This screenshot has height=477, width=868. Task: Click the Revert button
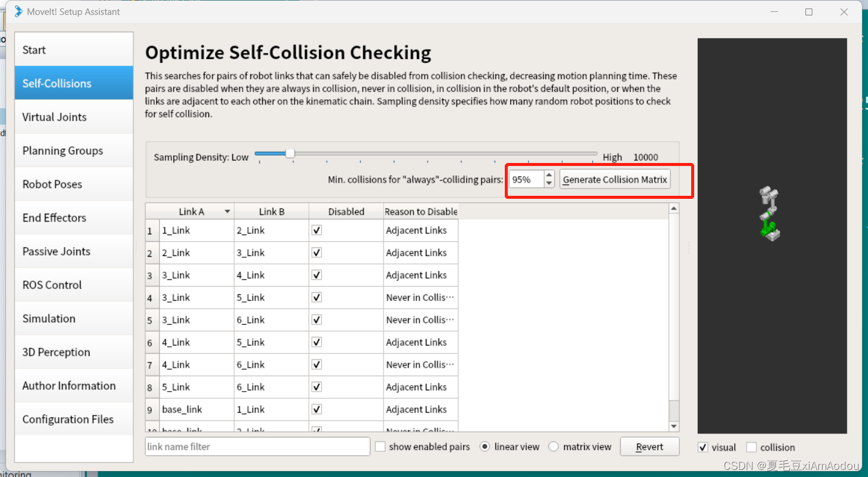[649, 447]
